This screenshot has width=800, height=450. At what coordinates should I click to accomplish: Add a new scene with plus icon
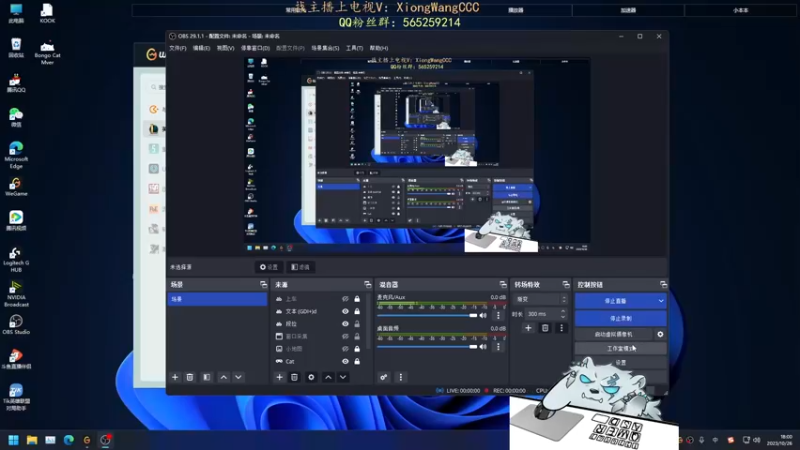(175, 377)
